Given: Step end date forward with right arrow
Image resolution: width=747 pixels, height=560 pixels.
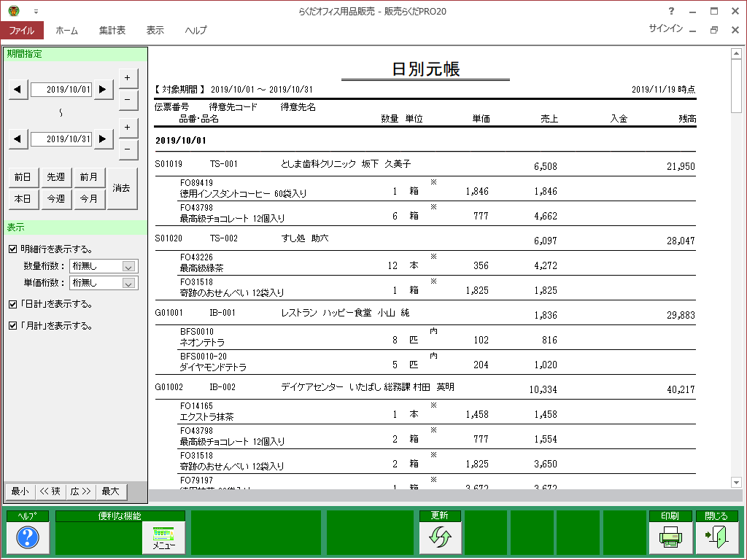Looking at the screenshot, I should click(x=103, y=139).
